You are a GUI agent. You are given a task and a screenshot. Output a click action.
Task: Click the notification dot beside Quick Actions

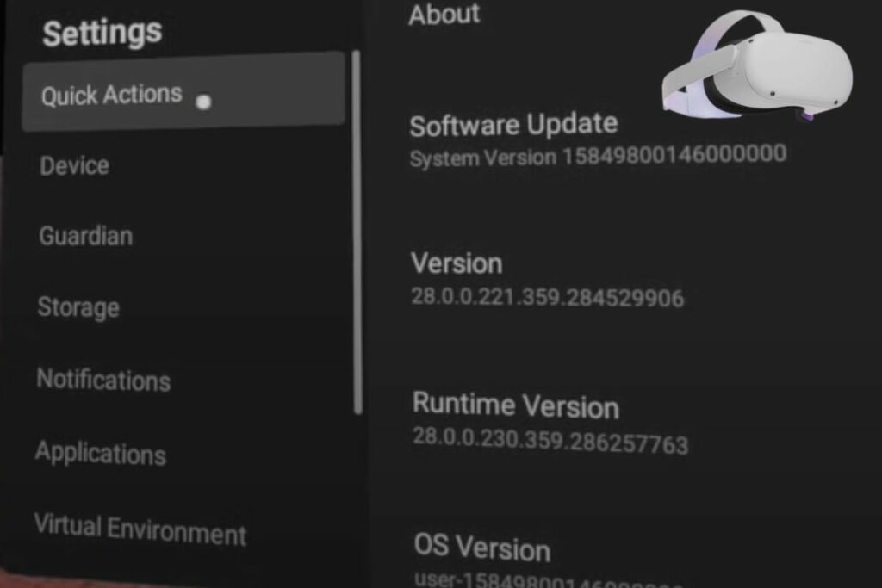point(204,103)
